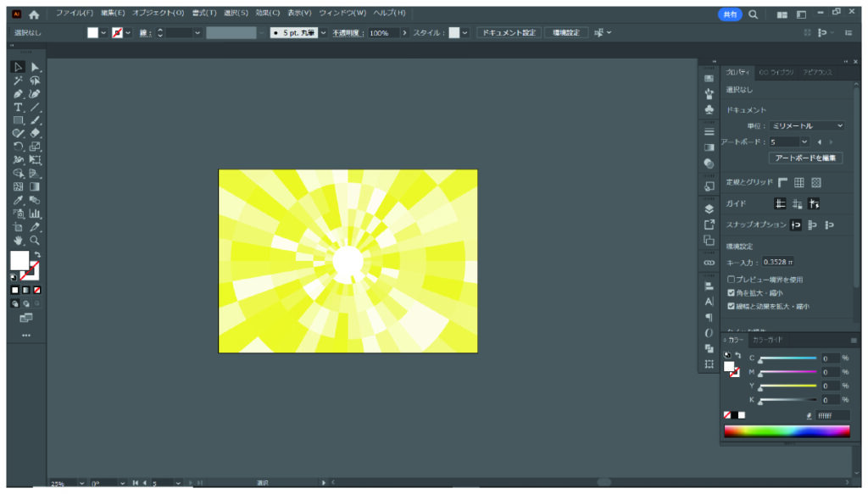This screenshot has height=494, width=868.
Task: Toggle the transparency grid icon
Action: (x=816, y=182)
